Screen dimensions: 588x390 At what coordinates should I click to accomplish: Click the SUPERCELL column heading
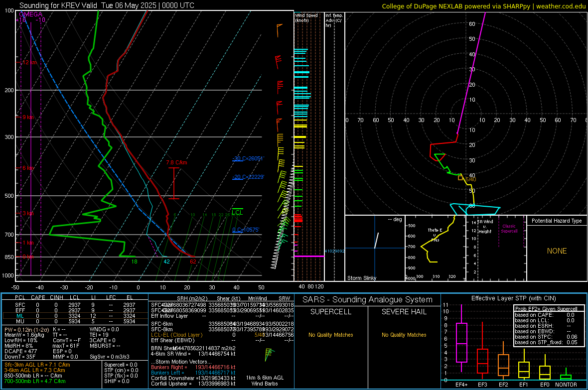(331, 312)
